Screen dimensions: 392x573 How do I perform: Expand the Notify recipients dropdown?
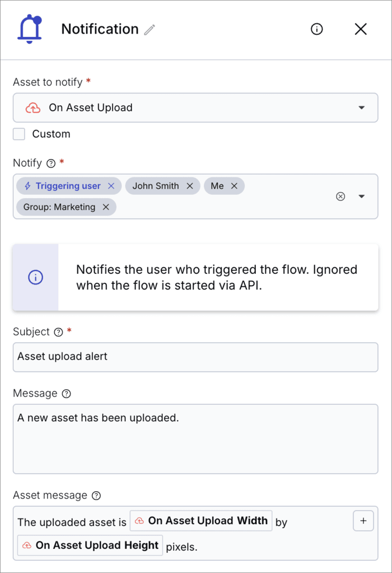point(362,197)
